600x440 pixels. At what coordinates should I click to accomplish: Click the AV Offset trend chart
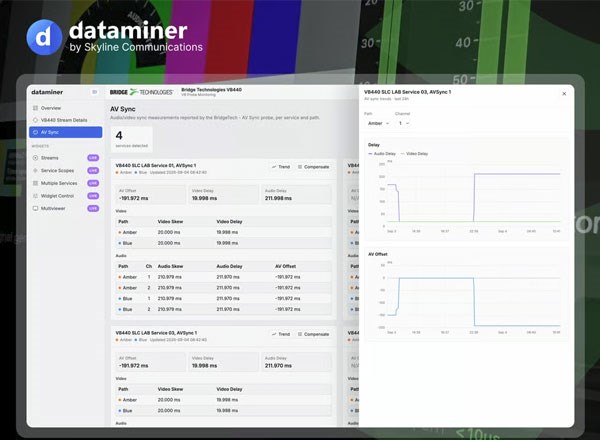[x=474, y=295]
